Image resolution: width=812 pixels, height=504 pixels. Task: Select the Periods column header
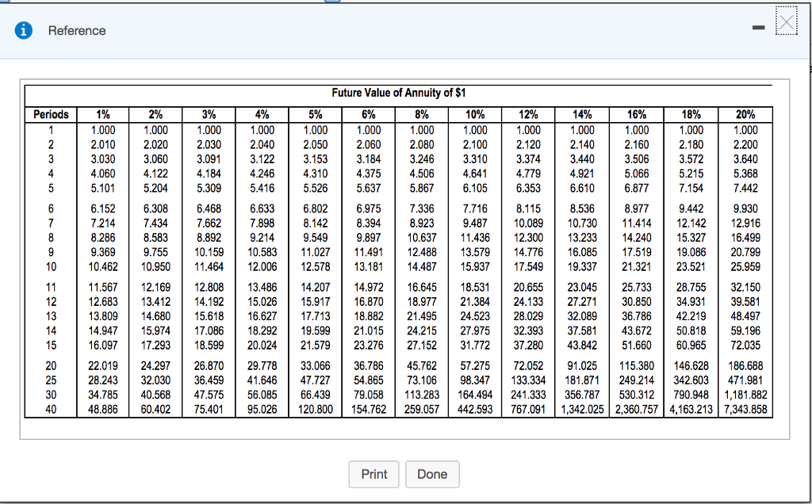click(x=51, y=114)
